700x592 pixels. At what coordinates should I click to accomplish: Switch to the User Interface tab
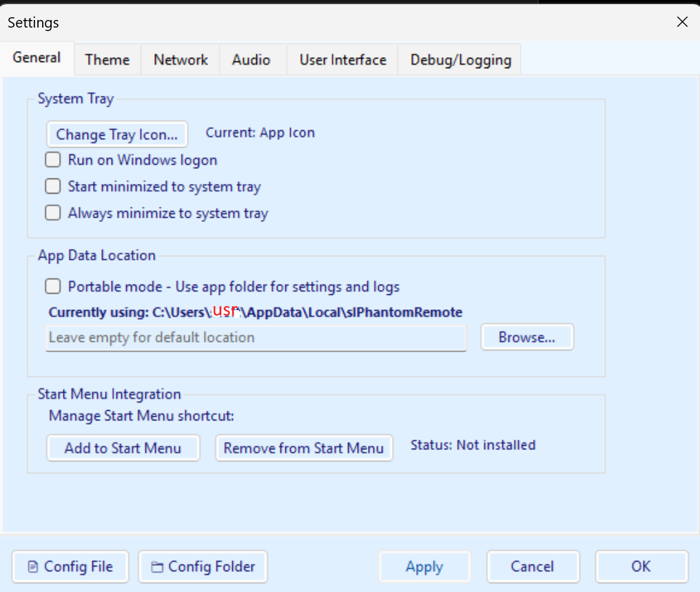(342, 59)
